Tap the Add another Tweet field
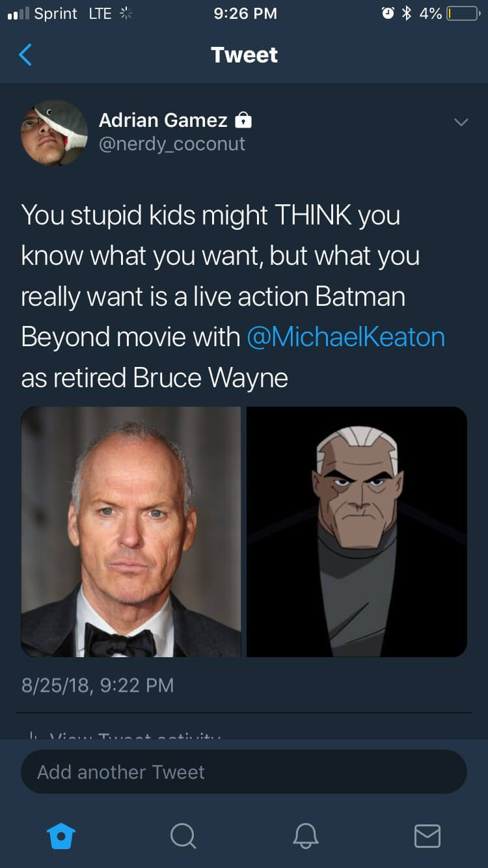 click(243, 772)
